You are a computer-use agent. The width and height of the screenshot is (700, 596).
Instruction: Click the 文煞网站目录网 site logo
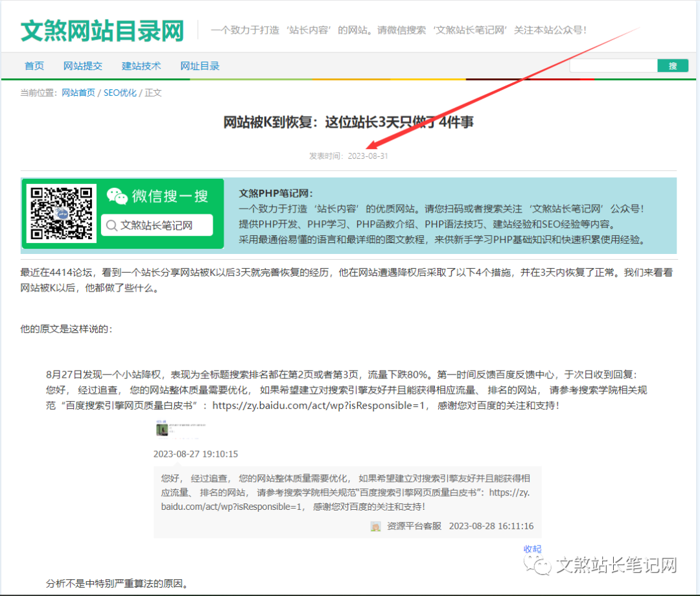(x=103, y=30)
